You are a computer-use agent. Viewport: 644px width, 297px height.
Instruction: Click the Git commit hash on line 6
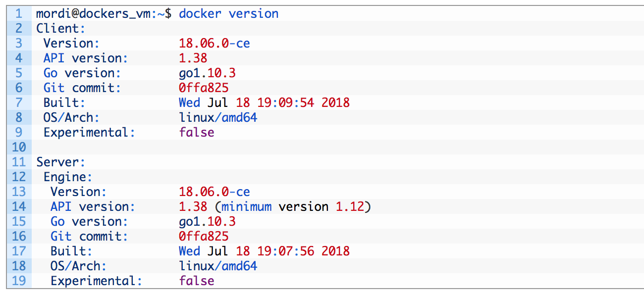tap(204, 88)
